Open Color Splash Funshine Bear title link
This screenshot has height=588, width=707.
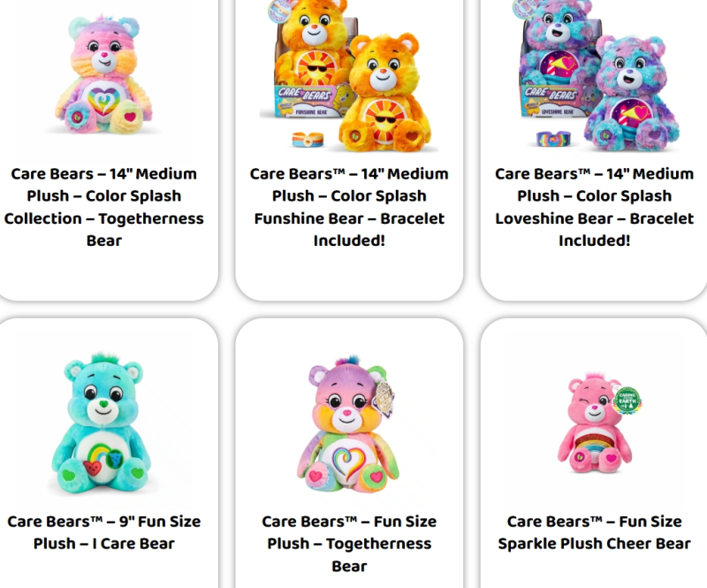[349, 207]
